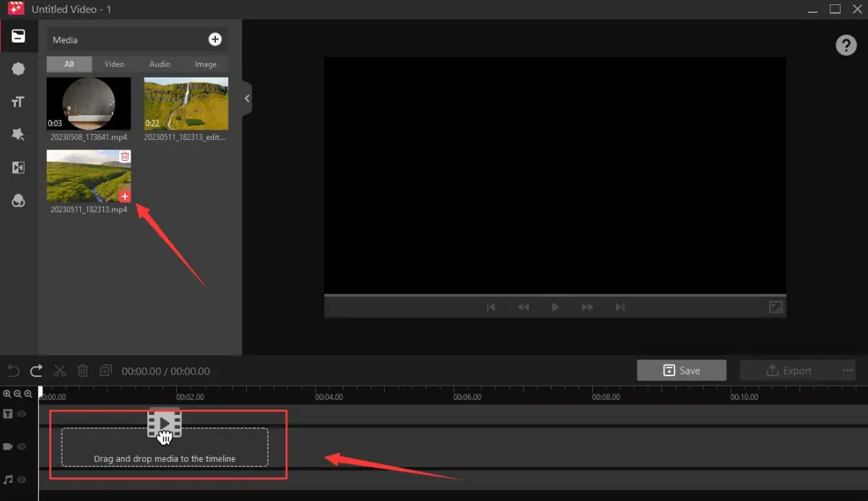Click the 00:08.00 mark on timeline ruler

click(606, 397)
